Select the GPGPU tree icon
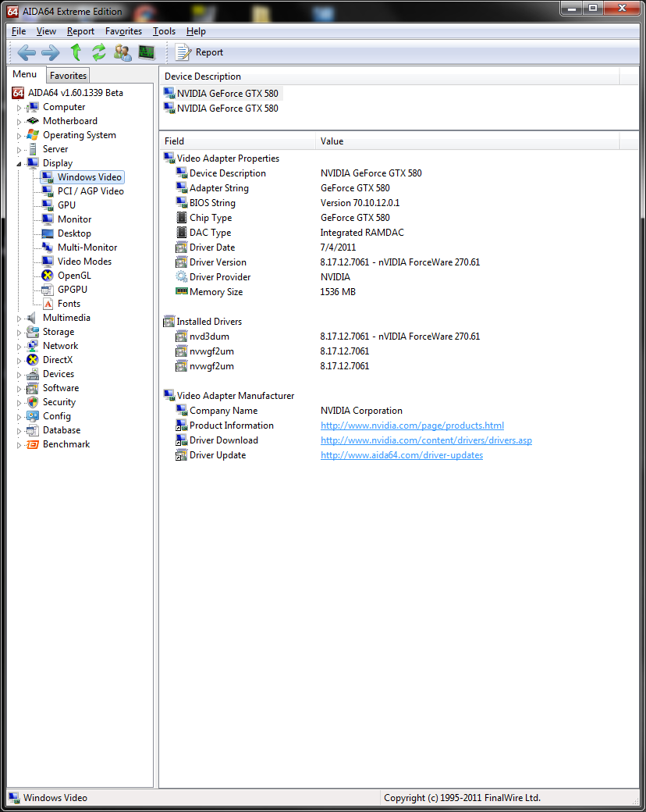The width and height of the screenshot is (646, 812). (48, 290)
